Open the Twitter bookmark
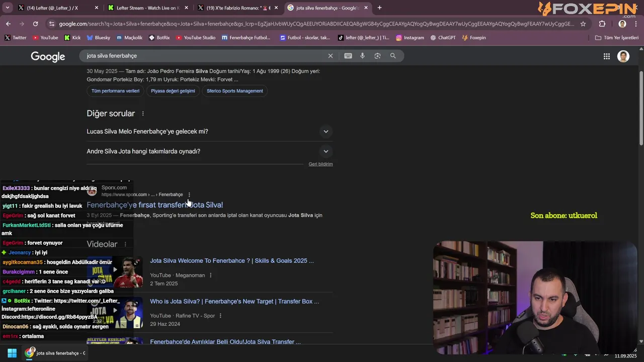The image size is (644, 362). (x=16, y=37)
